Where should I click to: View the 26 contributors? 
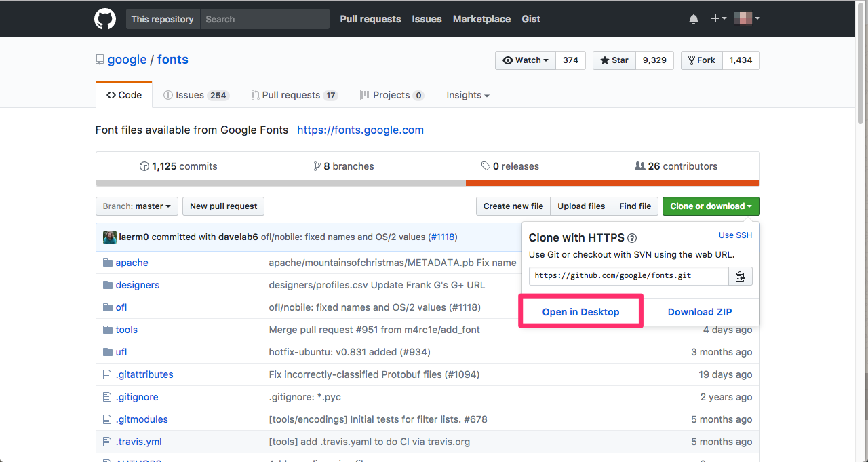click(676, 166)
